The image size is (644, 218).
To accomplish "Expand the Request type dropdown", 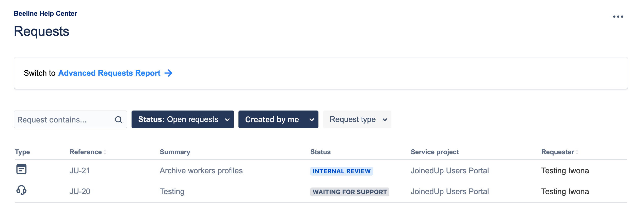I will tap(357, 119).
